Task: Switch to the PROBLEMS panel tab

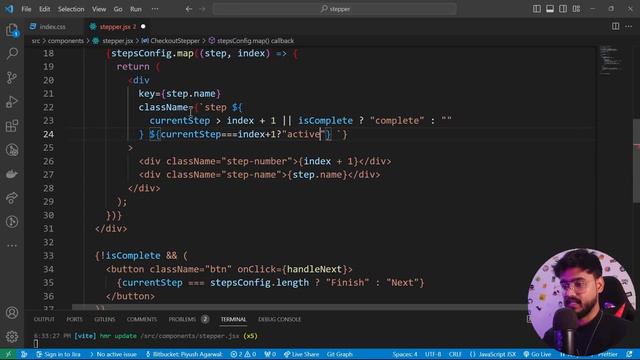Action: 188,319
